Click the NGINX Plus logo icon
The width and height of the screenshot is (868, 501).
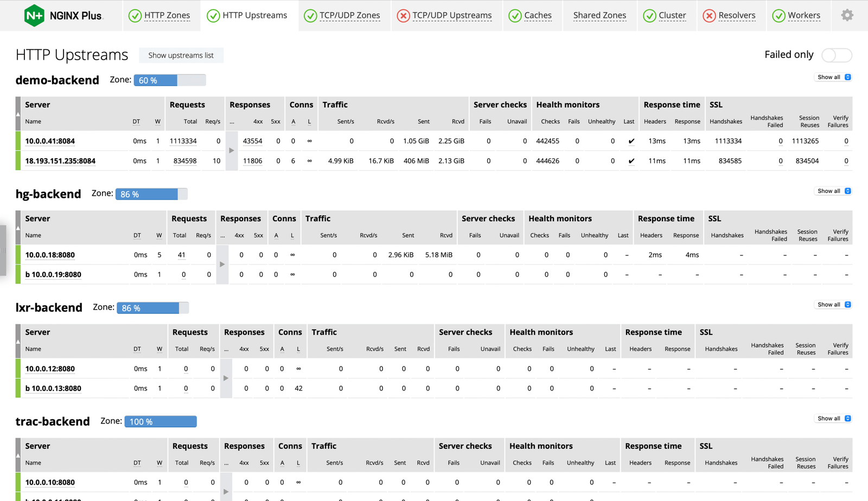click(34, 15)
